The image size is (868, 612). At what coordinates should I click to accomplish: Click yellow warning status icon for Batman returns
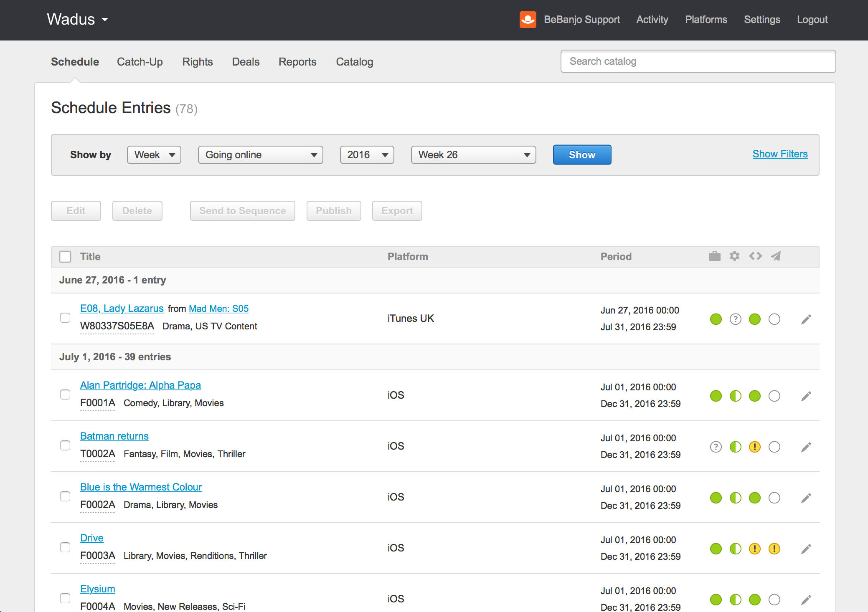(x=754, y=447)
